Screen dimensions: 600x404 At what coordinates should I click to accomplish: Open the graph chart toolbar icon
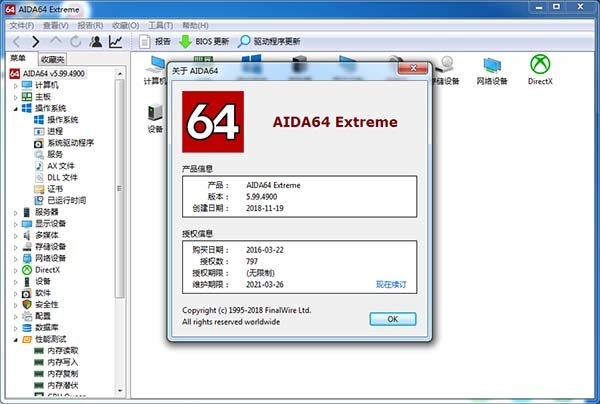pyautogui.click(x=116, y=41)
